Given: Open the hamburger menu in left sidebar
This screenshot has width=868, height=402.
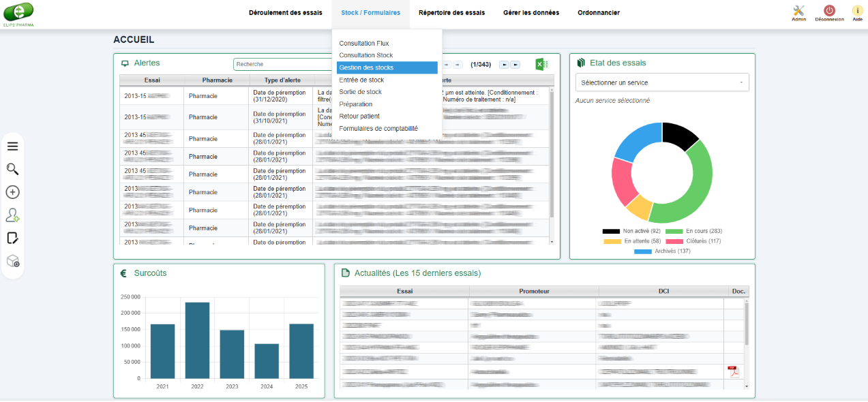Looking at the screenshot, I should pos(12,146).
